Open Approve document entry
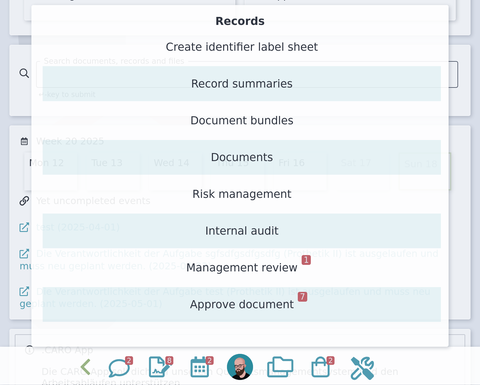This screenshot has height=385, width=480. click(242, 304)
